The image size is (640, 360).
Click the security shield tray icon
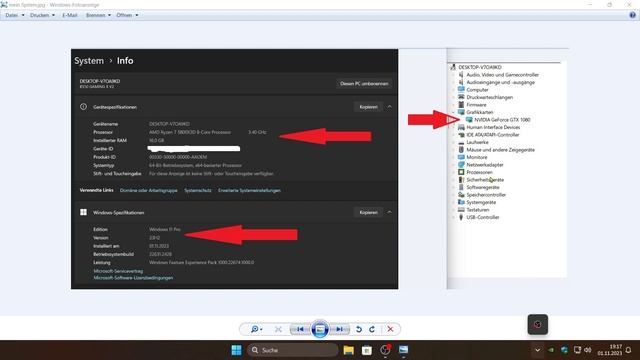click(564, 350)
